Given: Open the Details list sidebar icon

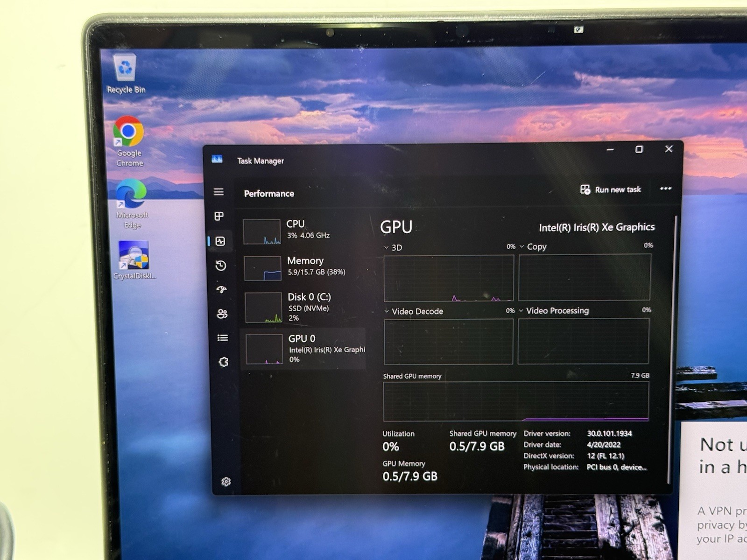Looking at the screenshot, I should pyautogui.click(x=223, y=338).
